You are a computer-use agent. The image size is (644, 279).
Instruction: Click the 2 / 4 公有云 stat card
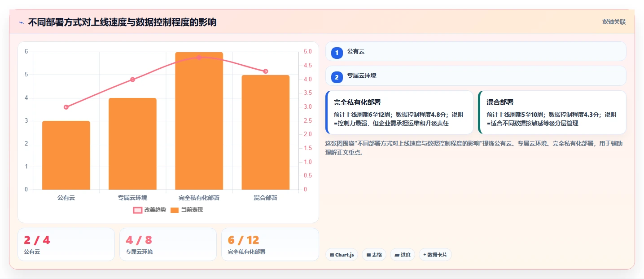point(66,244)
